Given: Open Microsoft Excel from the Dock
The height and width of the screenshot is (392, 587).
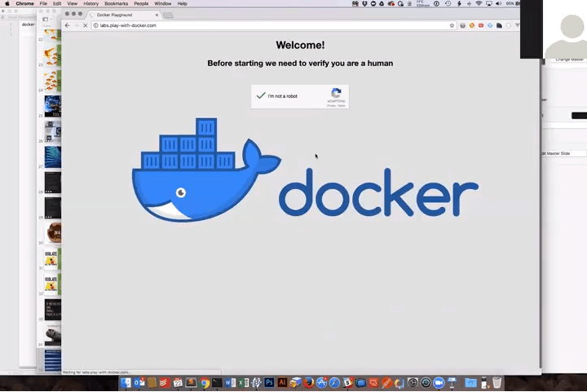Looking at the screenshot, I should (243, 383).
